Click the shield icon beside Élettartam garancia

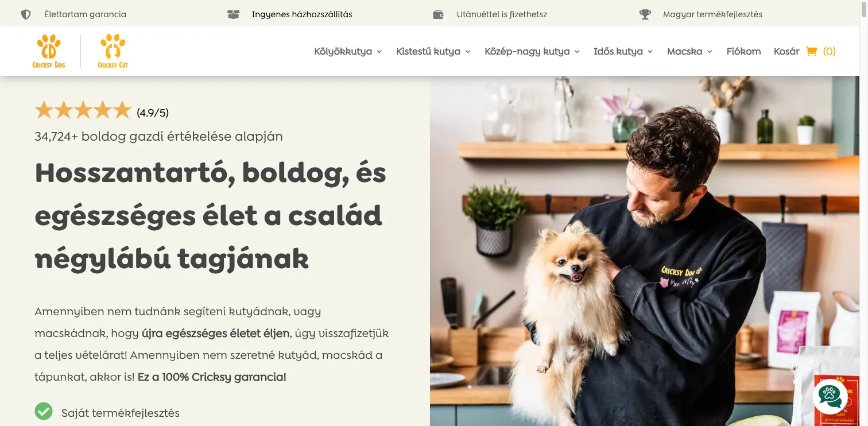tap(26, 14)
